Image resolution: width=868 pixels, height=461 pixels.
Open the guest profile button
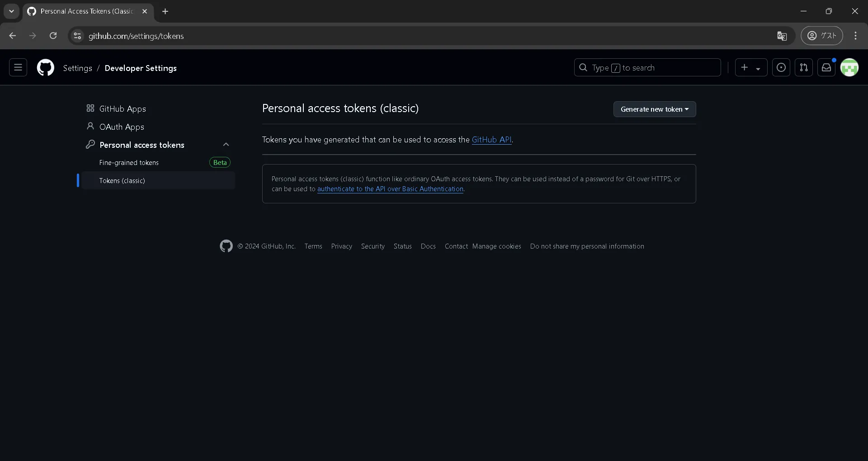[x=821, y=36]
